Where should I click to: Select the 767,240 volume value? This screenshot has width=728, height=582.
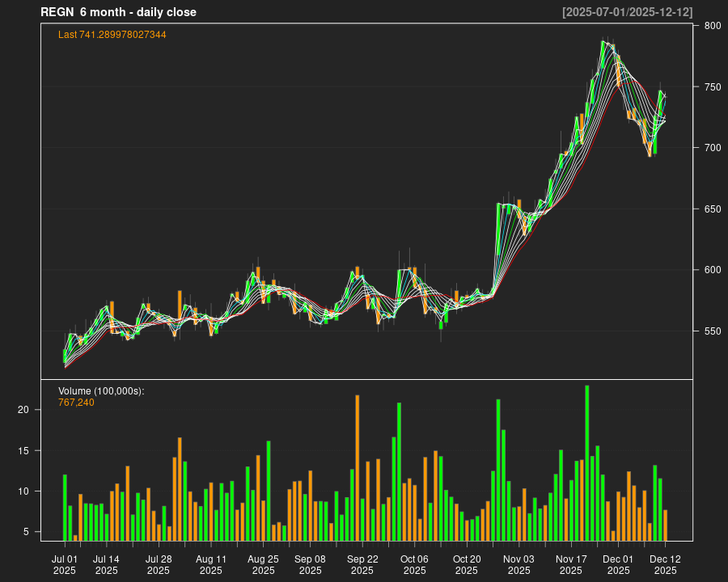[x=76, y=402]
